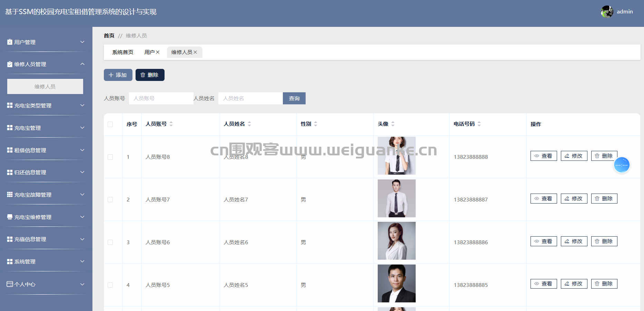The height and width of the screenshot is (311, 644).
Task: Sort by 电话号码 column arrows
Action: pos(479,124)
